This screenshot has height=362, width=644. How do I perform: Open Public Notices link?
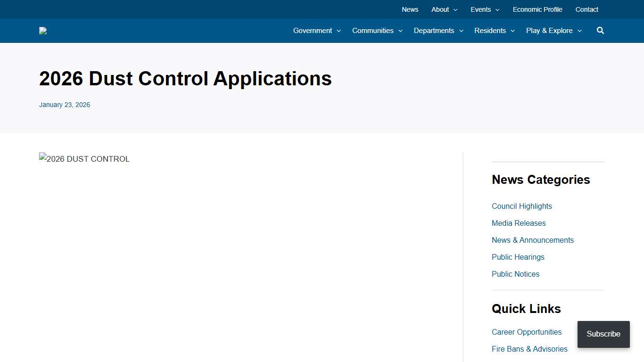515,274
